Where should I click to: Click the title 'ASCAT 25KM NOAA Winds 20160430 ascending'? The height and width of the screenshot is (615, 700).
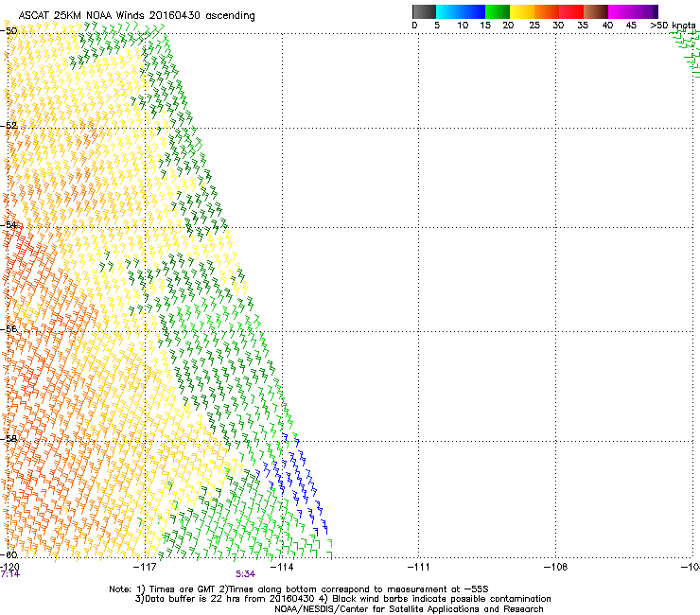[x=136, y=16]
